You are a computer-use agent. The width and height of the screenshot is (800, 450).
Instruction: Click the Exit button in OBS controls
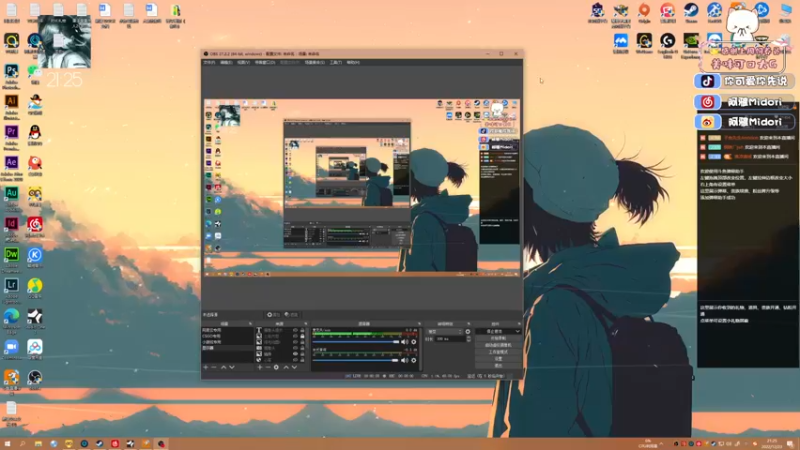tap(498, 365)
